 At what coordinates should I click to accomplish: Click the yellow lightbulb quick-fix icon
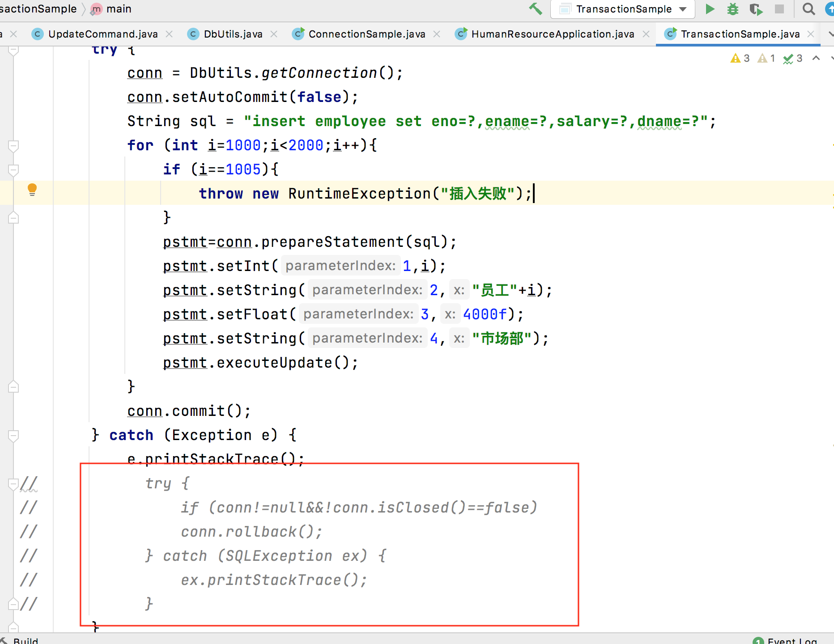click(32, 190)
